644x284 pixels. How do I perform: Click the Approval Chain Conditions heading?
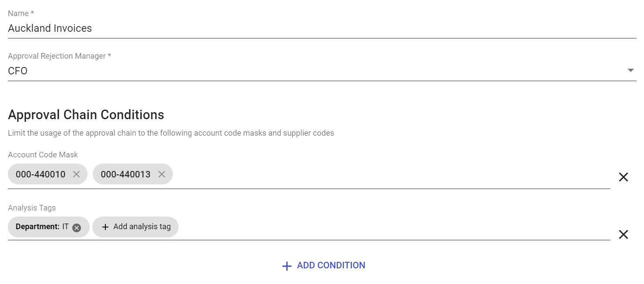85,114
